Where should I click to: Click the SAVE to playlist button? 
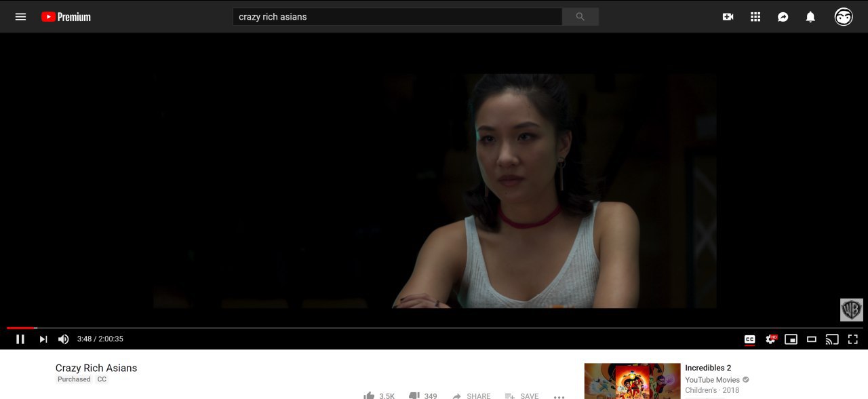pos(521,396)
